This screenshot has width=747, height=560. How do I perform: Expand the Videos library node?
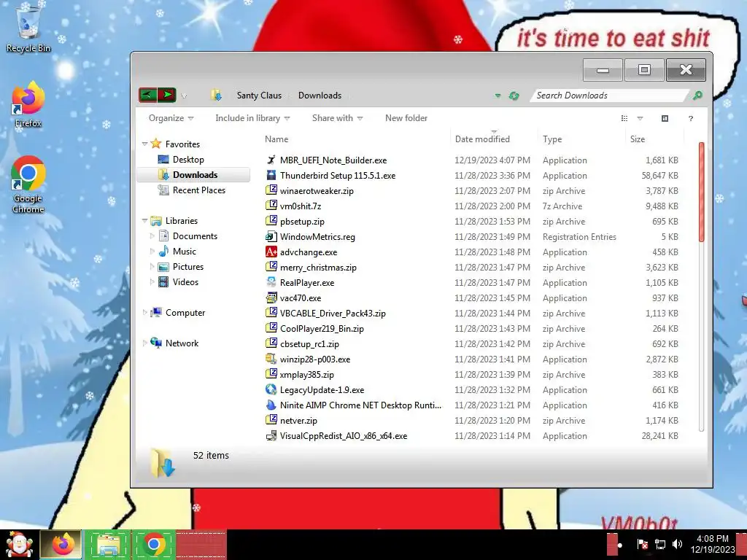152,281
